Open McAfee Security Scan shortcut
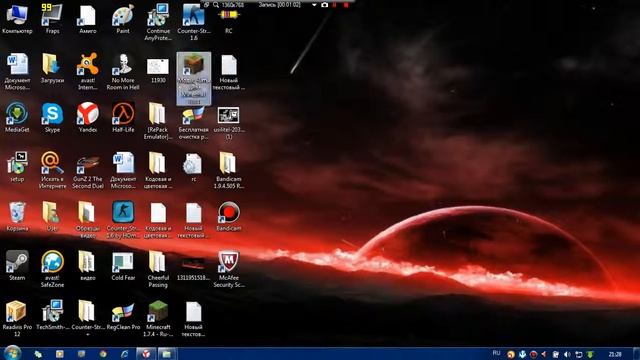Screen dimensions: 640x360 [x=229, y=269]
